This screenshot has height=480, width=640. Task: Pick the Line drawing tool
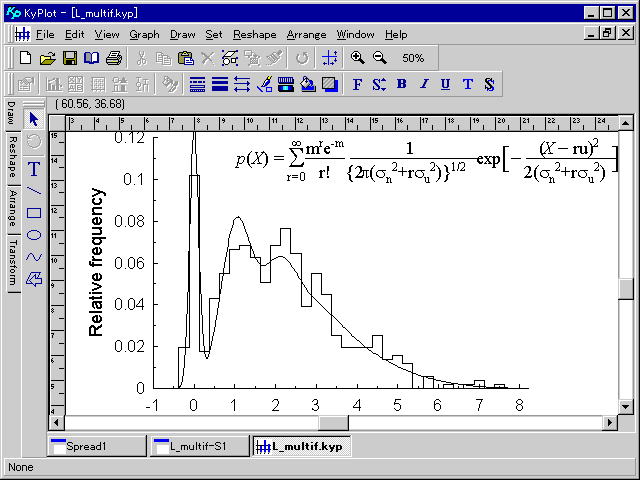(x=33, y=190)
